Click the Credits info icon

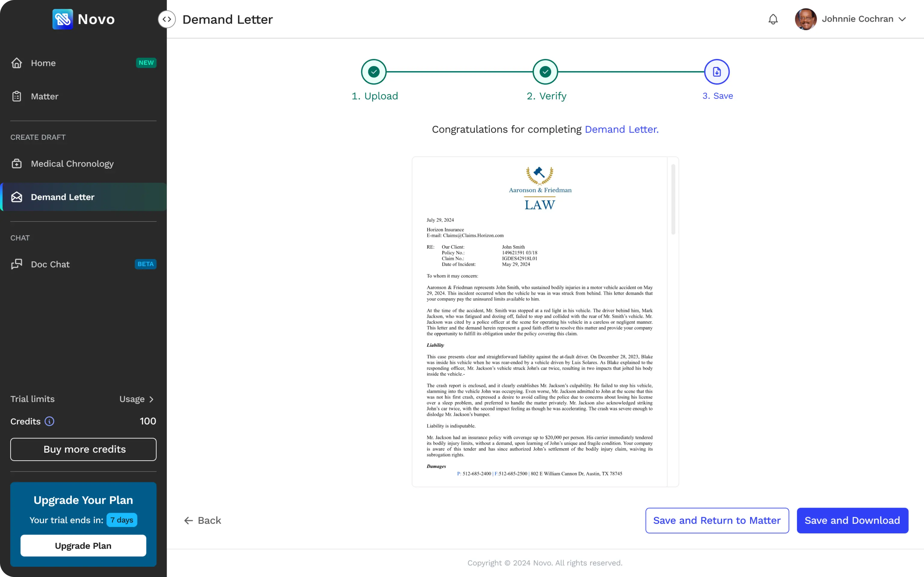tap(49, 421)
